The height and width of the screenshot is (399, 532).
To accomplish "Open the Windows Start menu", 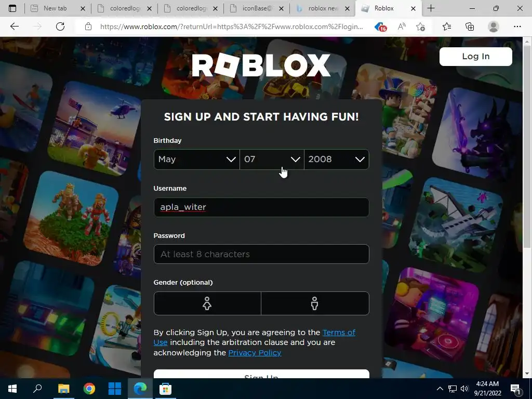I will point(12,389).
